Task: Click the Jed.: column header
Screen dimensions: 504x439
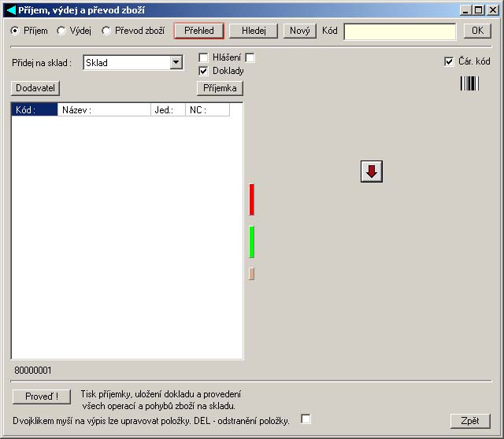Action: tap(168, 110)
